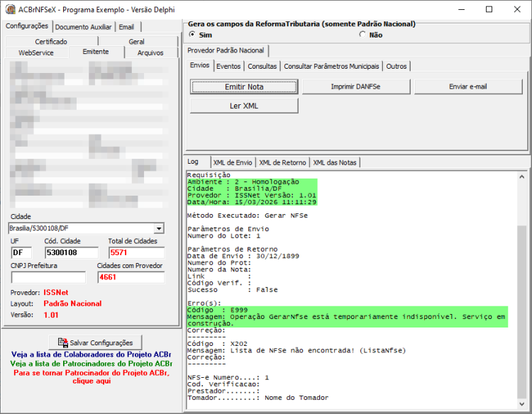Screen dimensions: 532x414
Task: Click 'Tomador.........: Nome do Tomador' line
Action: pyautogui.click(x=258, y=398)
